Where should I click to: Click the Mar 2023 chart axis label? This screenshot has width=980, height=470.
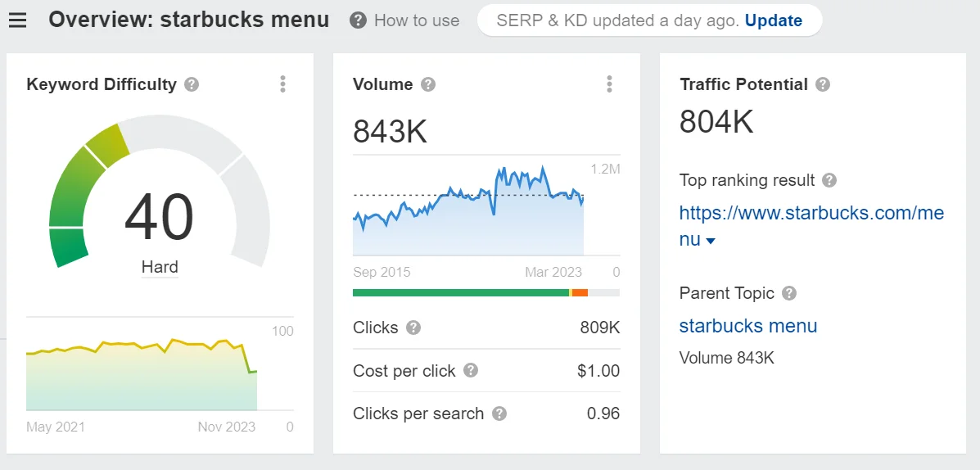[x=553, y=273]
